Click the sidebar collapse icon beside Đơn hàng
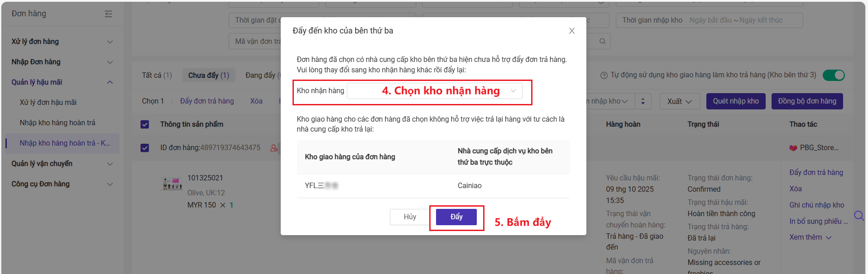 coord(108,14)
